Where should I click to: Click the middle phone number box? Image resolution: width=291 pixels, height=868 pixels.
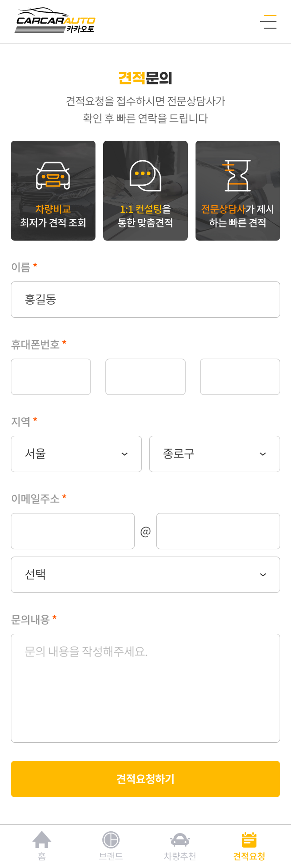(145, 377)
